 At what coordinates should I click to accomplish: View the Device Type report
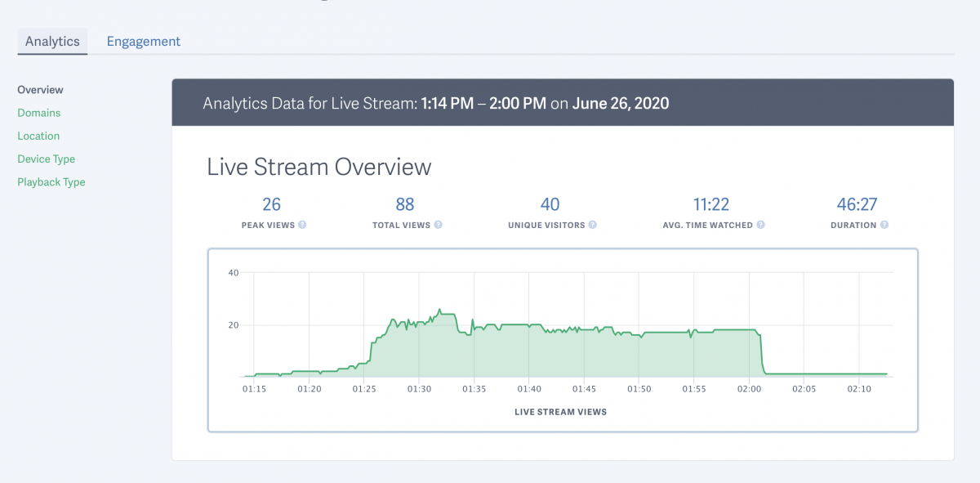tap(46, 159)
